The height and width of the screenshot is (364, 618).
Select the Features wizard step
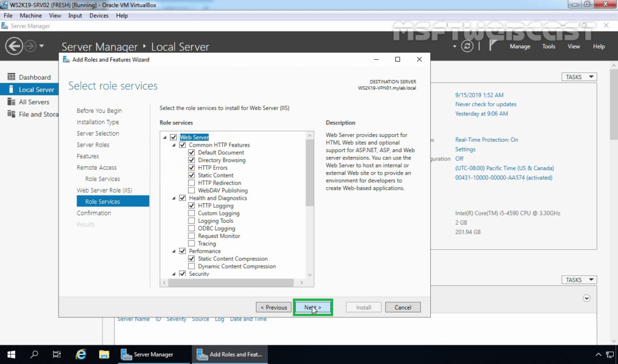[x=88, y=156]
